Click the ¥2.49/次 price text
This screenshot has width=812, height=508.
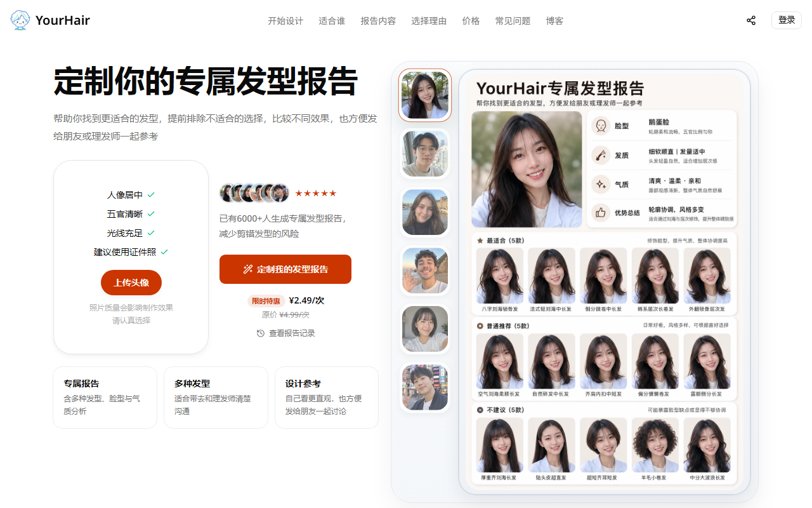click(x=306, y=300)
